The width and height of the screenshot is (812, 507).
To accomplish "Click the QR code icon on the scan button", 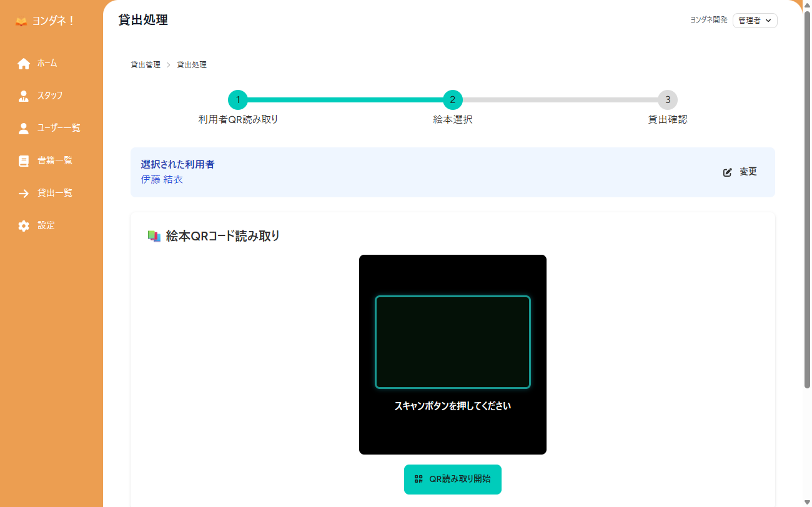I will 417,480.
